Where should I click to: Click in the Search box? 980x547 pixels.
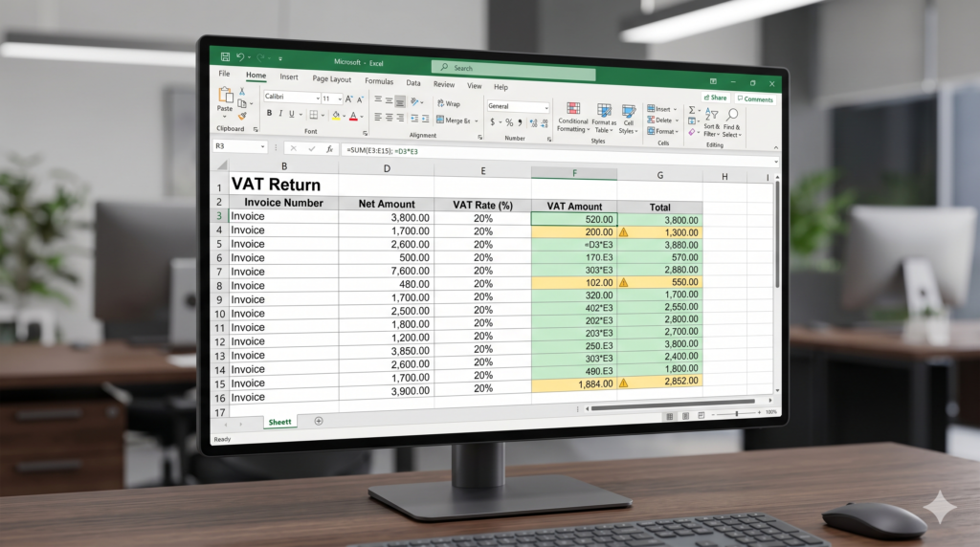[513, 68]
